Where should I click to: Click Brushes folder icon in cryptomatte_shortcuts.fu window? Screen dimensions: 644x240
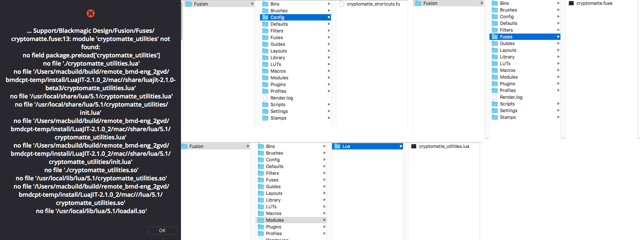click(x=265, y=11)
